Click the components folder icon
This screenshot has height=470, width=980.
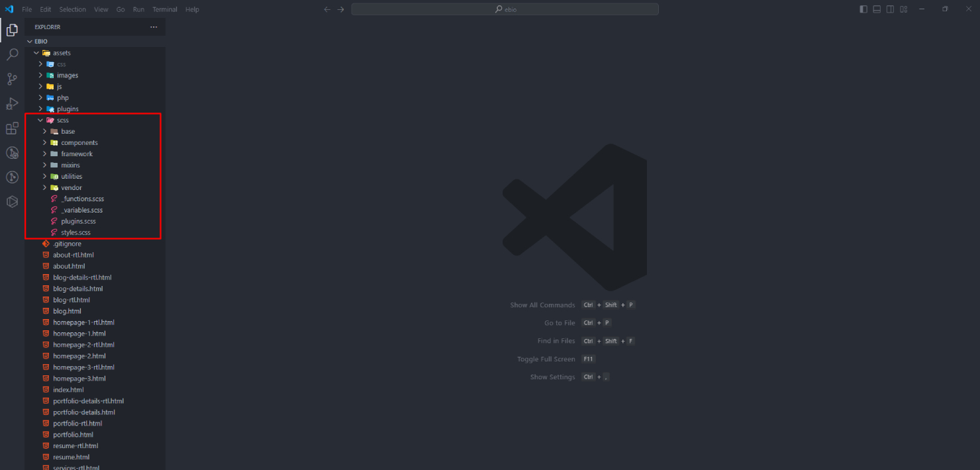pos(54,143)
